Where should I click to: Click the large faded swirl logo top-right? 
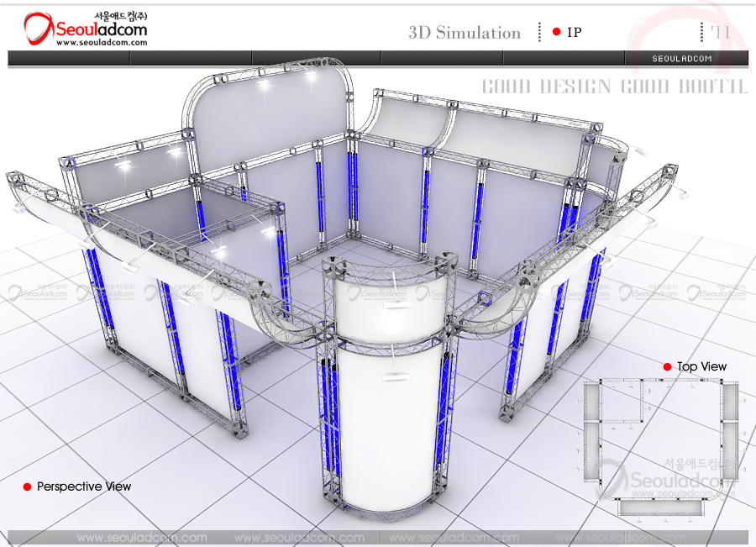(x=680, y=34)
